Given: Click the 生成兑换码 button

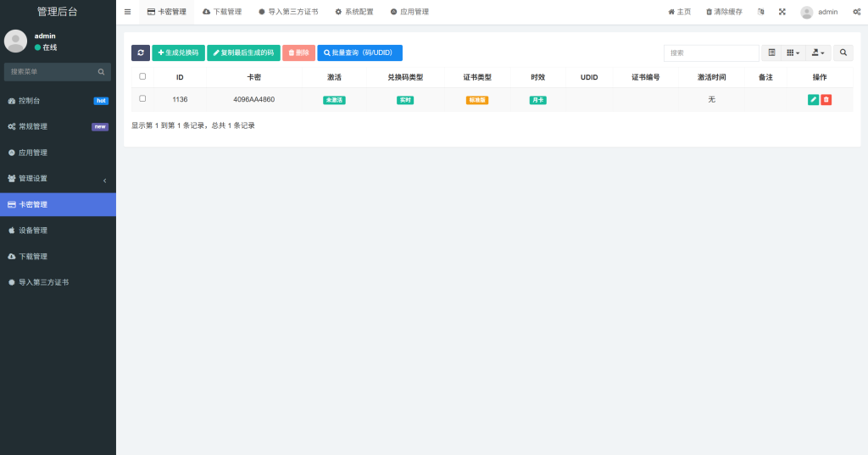Looking at the screenshot, I should coord(178,53).
